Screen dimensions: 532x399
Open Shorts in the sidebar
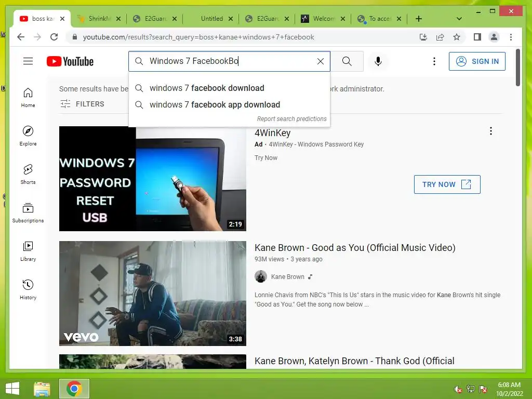tap(28, 175)
